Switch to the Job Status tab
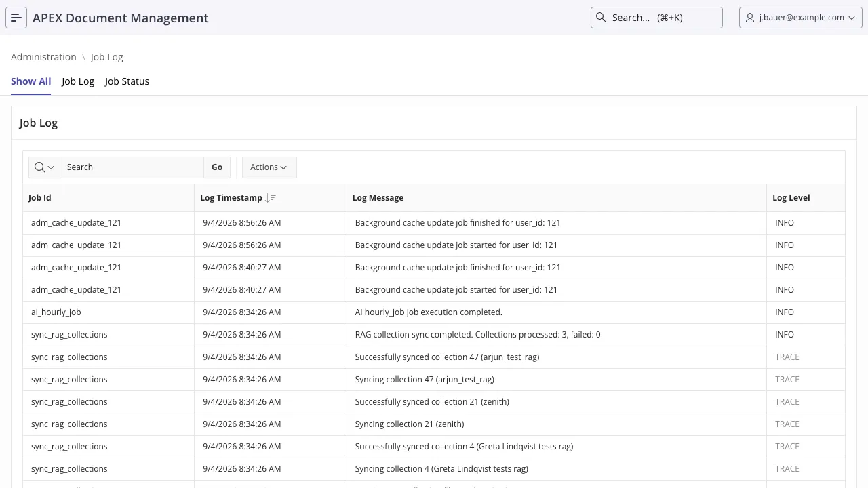 pyautogui.click(x=127, y=81)
